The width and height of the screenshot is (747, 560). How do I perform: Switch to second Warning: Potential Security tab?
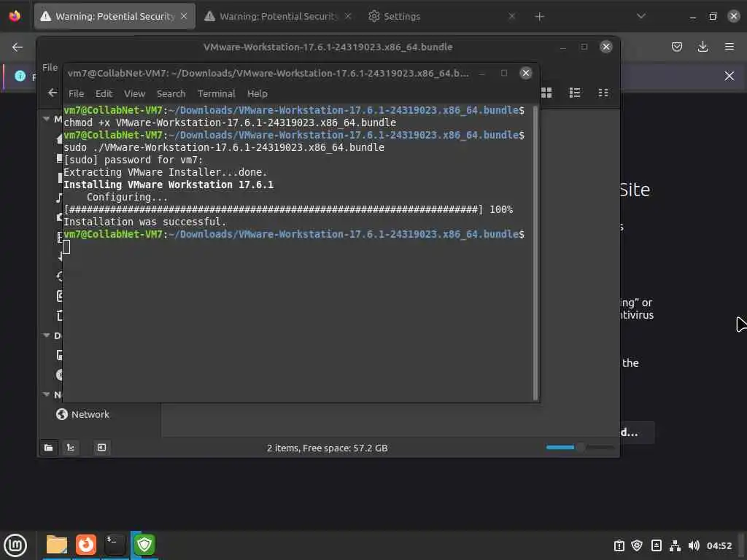[278, 16]
